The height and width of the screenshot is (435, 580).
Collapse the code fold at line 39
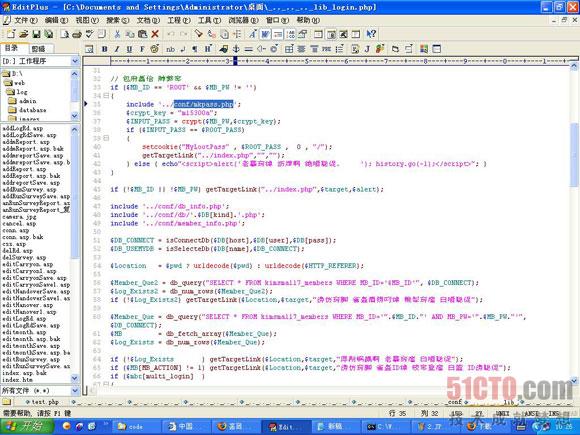click(107, 138)
